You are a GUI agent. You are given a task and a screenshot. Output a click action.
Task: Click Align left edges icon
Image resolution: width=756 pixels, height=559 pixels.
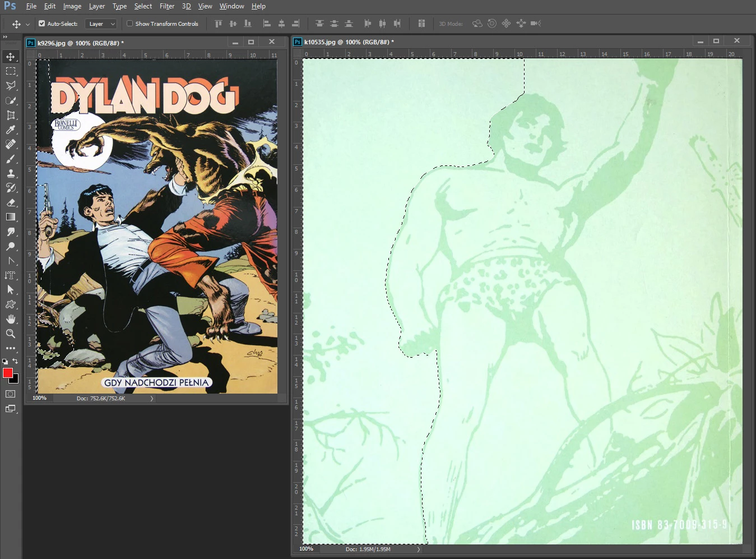click(267, 24)
